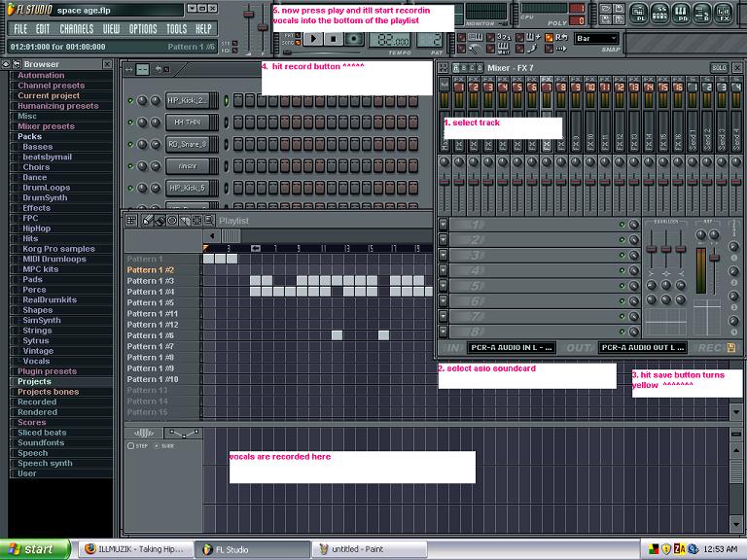
Task: Open the Playlist window via PL icon
Action: [x=639, y=13]
